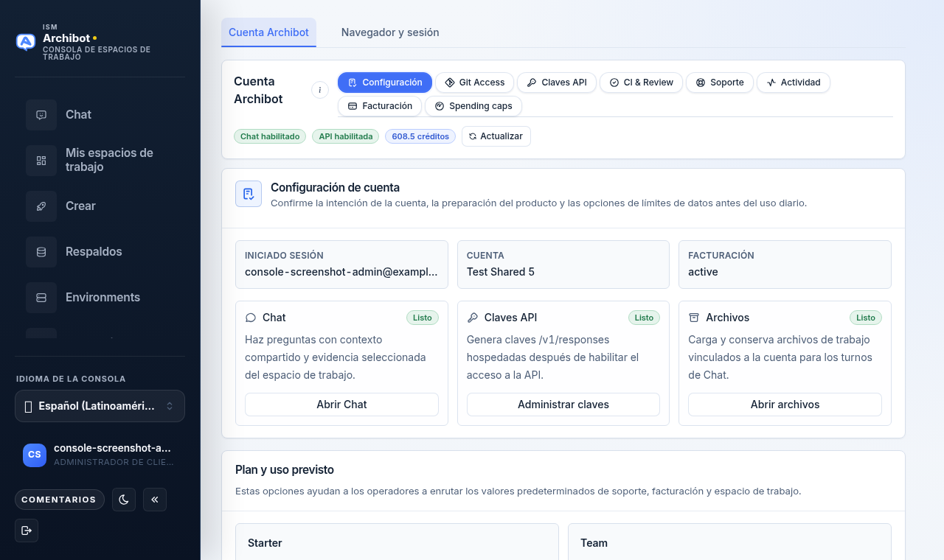The image size is (944, 560).
Task: Open the CI & Review pill tab
Action: point(641,83)
